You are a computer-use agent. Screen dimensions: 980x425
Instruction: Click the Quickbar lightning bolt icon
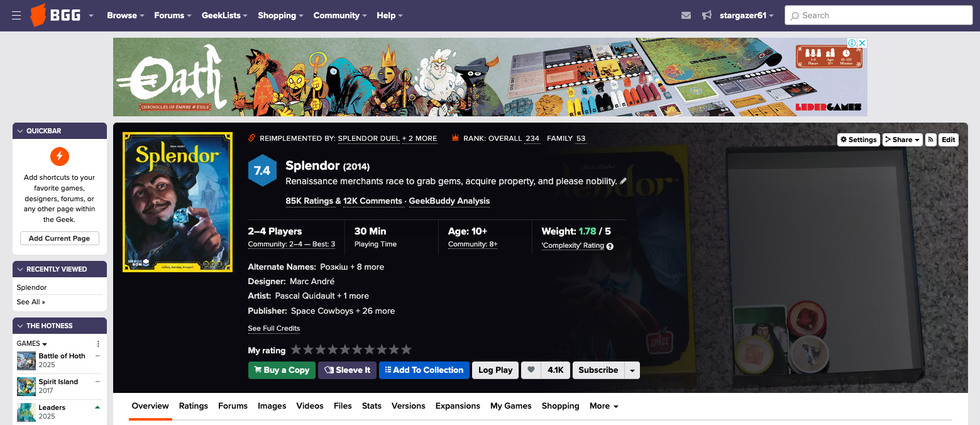pyautogui.click(x=60, y=156)
